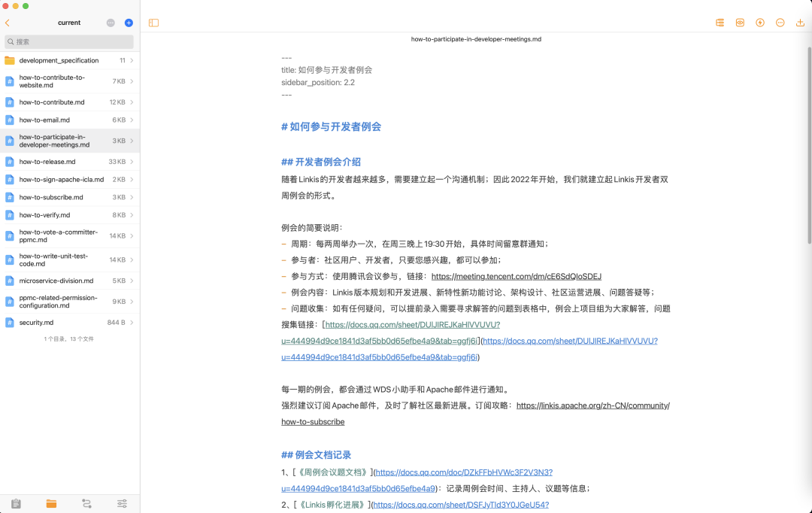Click chevron beside how-to-write-unit-test-code.md
The image size is (812, 513).
click(x=132, y=260)
